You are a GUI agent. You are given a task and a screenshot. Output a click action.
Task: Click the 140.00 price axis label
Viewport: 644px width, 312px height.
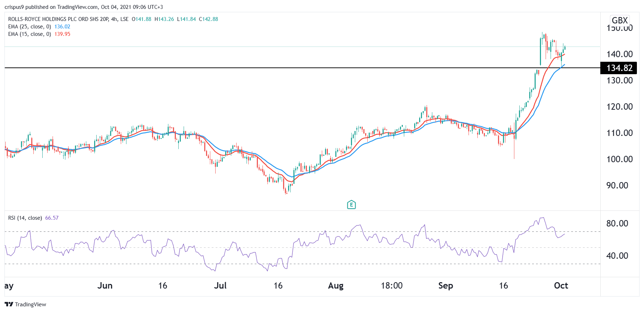619,54
